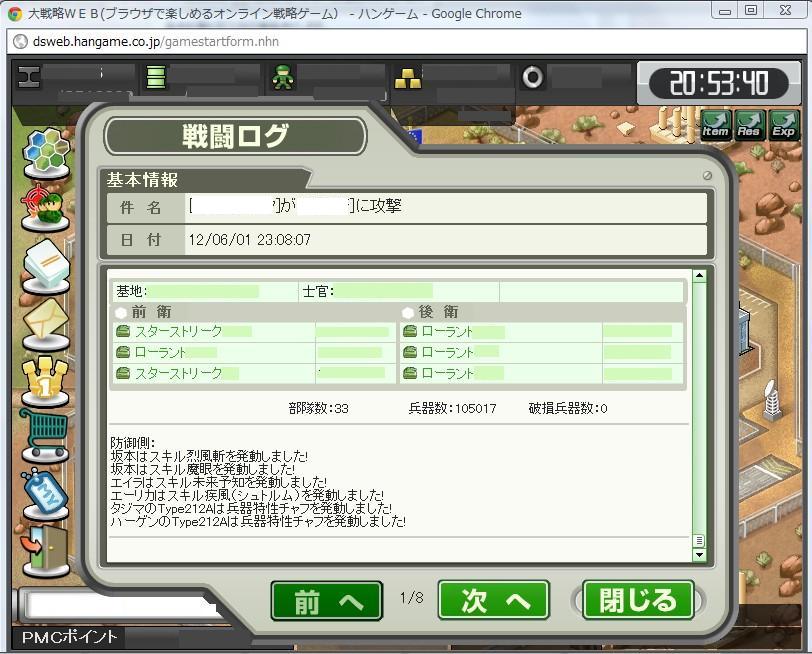
Task: Click chat input field above PMCポイント
Action: 122,605
